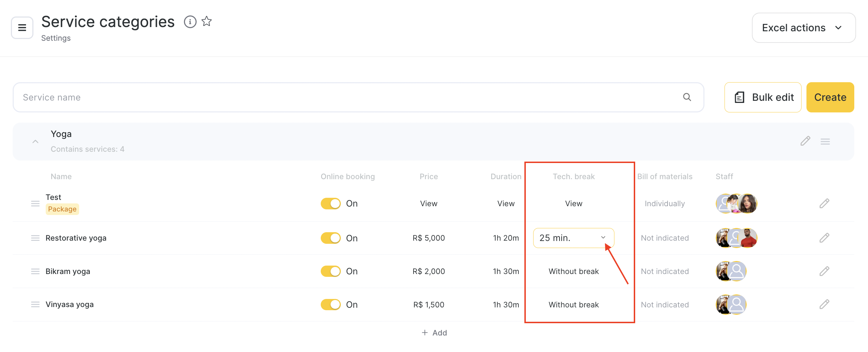Click the info icon beside Service categories

click(x=190, y=22)
